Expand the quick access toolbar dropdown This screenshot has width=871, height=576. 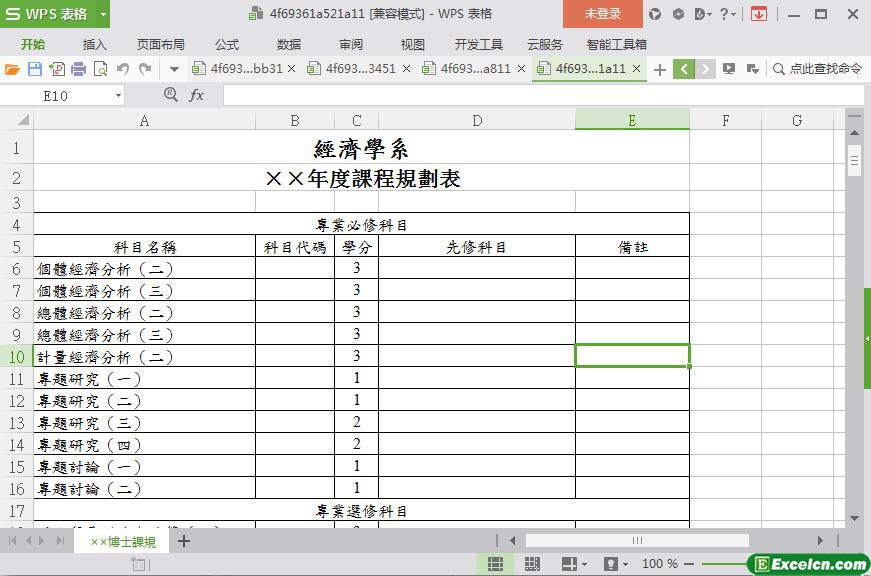click(x=174, y=69)
